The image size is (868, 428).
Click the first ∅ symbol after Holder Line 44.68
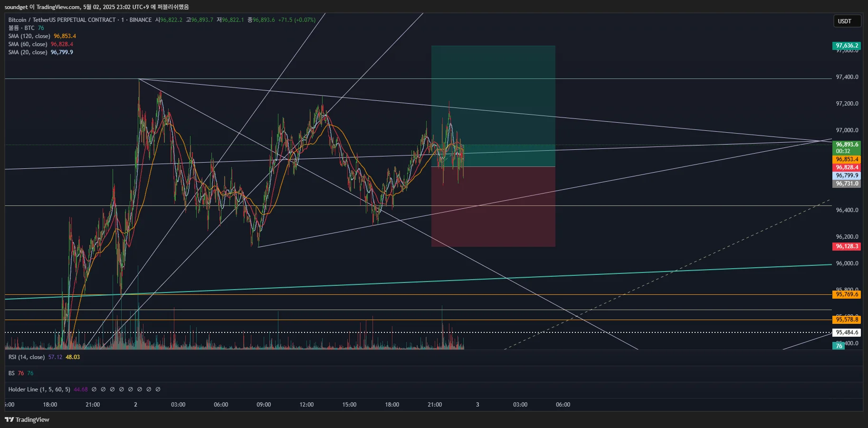coord(94,389)
